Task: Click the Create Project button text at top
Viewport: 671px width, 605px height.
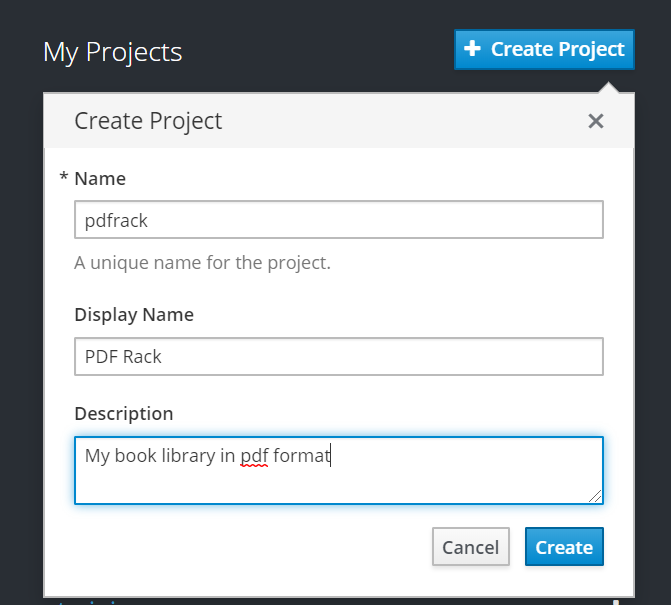Action: point(557,49)
